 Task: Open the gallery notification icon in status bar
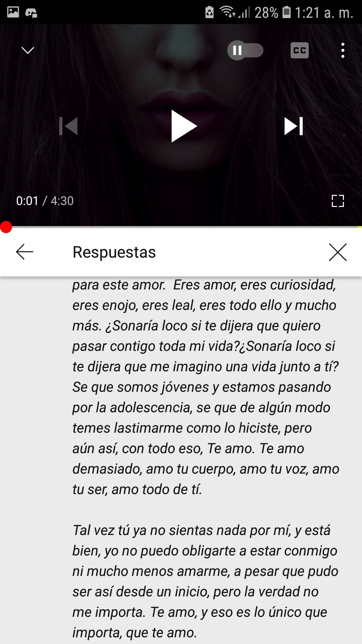tap(13, 12)
